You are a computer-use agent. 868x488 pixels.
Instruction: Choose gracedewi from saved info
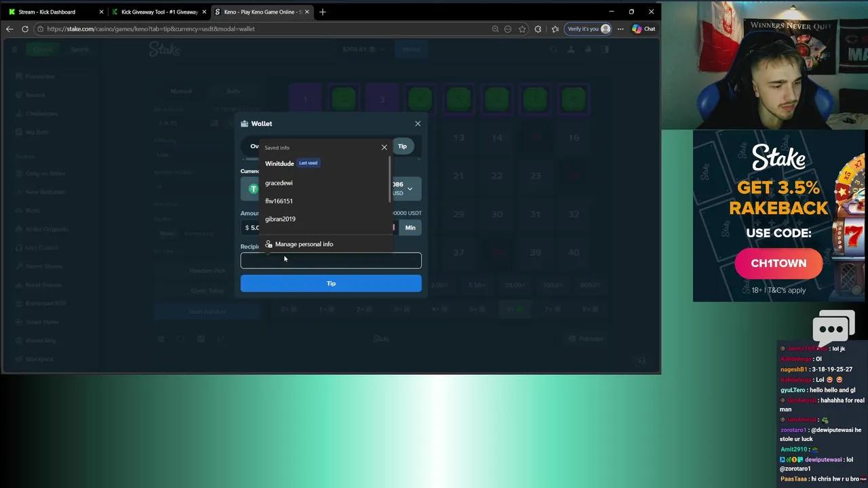pyautogui.click(x=279, y=183)
